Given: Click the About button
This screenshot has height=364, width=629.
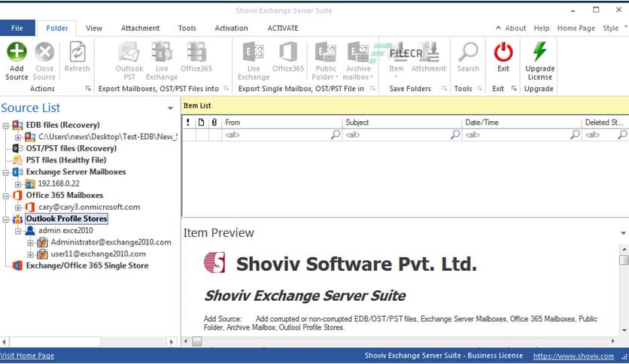Looking at the screenshot, I should click(515, 28).
